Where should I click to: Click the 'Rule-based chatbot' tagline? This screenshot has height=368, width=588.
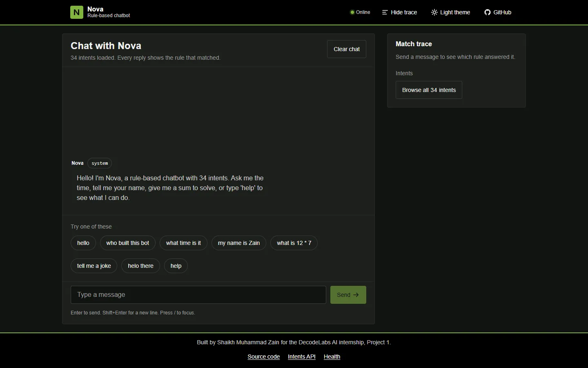click(109, 16)
